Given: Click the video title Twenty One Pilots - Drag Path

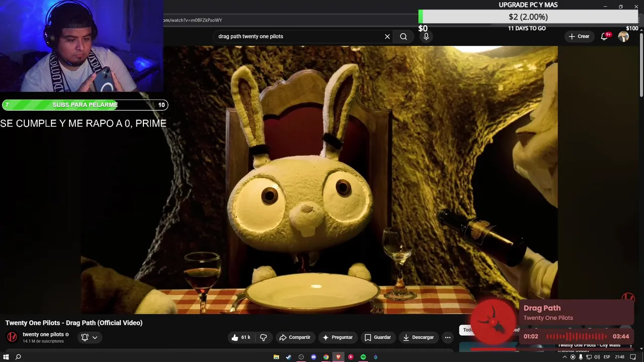Looking at the screenshot, I should click(74, 323).
